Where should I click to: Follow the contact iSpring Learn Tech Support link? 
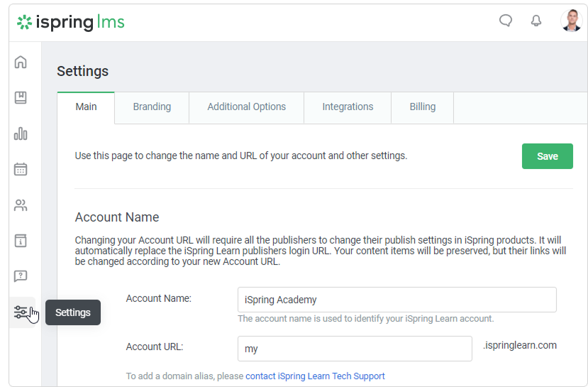pyautogui.click(x=315, y=376)
